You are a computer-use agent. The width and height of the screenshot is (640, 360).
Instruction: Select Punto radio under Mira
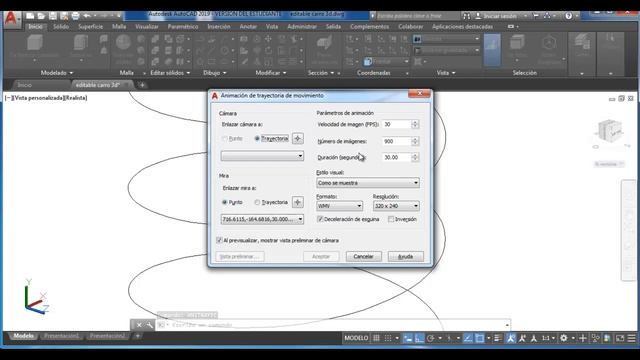[224, 202]
